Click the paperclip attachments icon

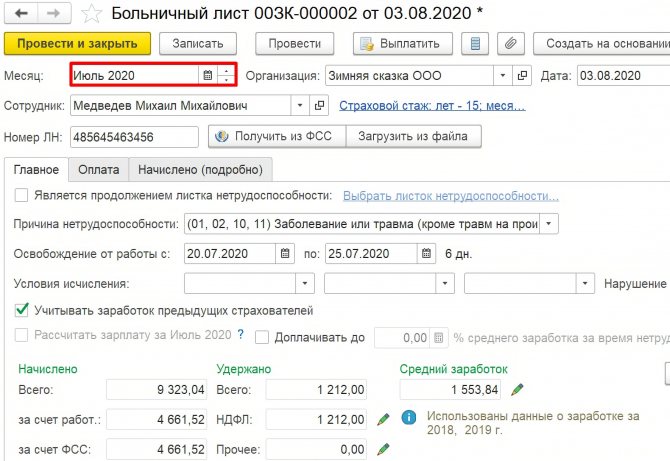pyautogui.click(x=511, y=44)
